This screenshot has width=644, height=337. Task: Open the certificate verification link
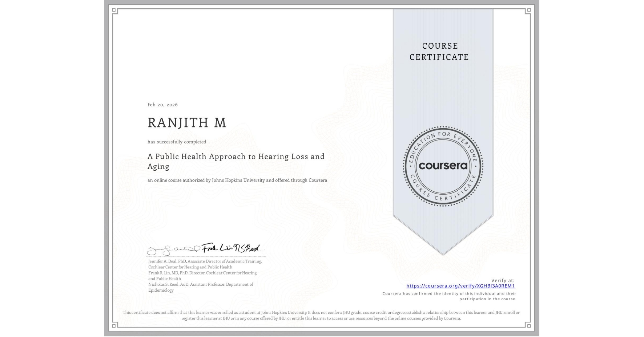(x=460, y=287)
